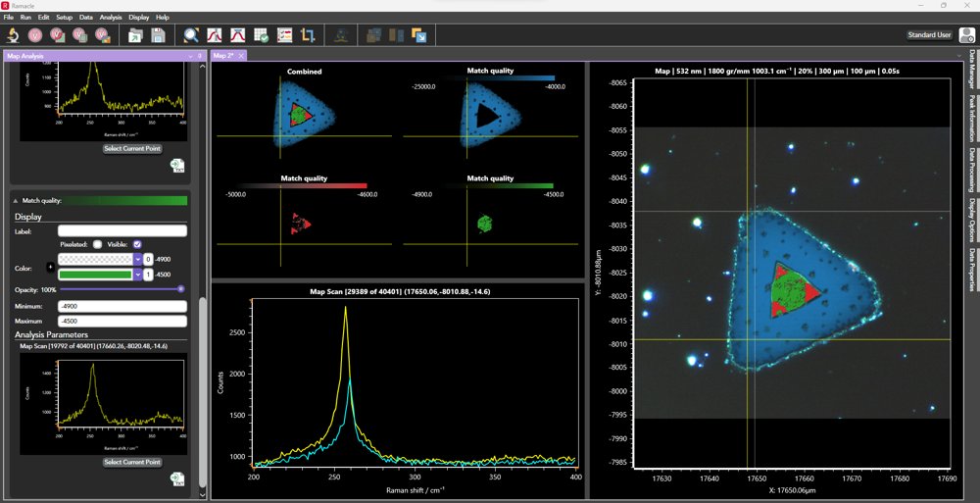This screenshot has width=980, height=503.
Task: Click the overlapping windows icon with the blue arrow
Action: [x=419, y=35]
